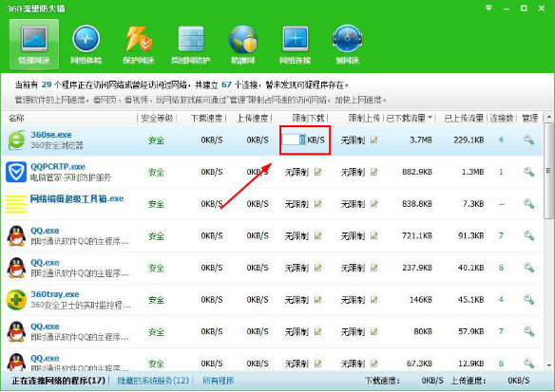Image resolution: width=555 pixels, height=392 pixels.
Task: Click manage wrench for QQ.exe with 721.1KB downloaded
Action: [528, 235]
